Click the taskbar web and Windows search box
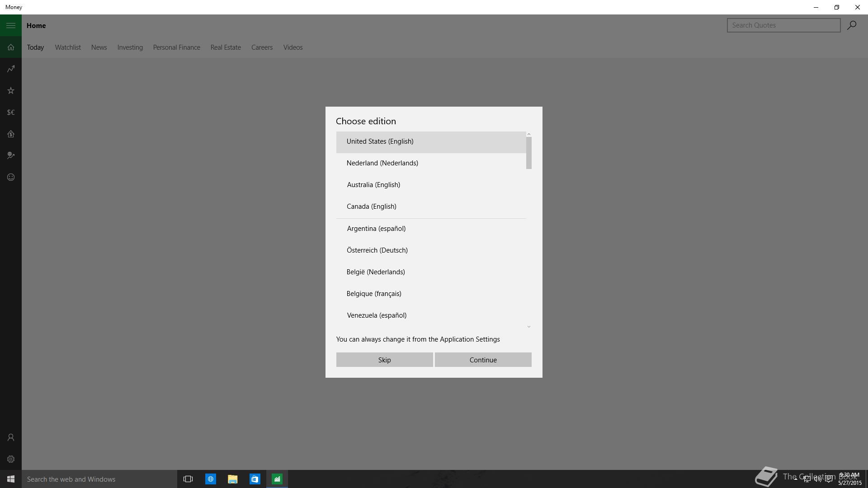The image size is (868, 488). (99, 479)
